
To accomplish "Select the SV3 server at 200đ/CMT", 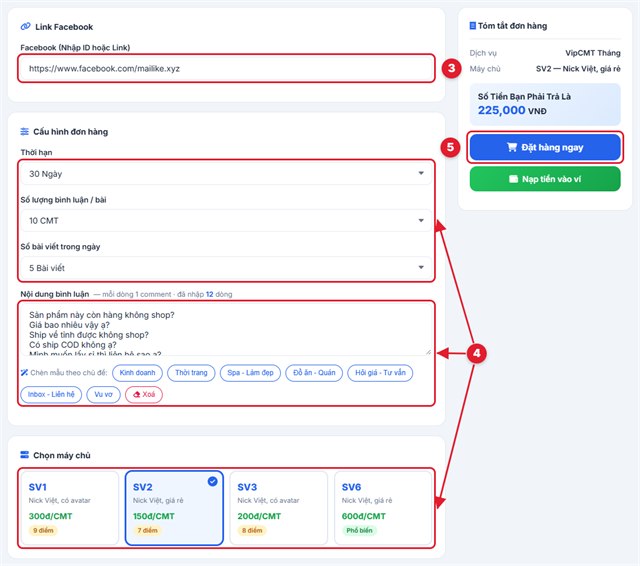I will pos(278,508).
